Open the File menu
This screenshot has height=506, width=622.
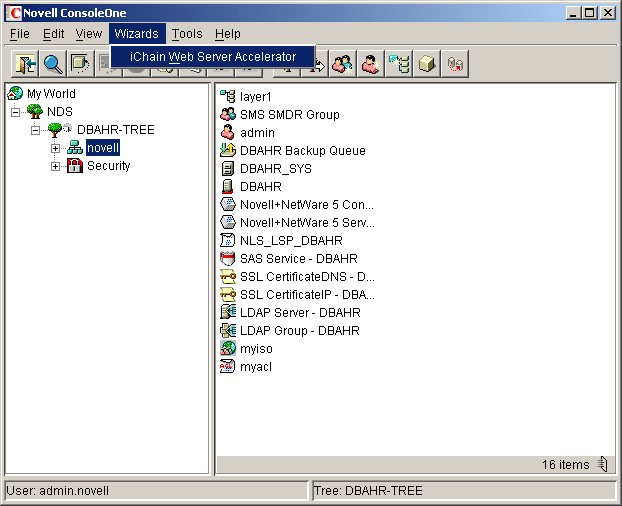(x=20, y=34)
